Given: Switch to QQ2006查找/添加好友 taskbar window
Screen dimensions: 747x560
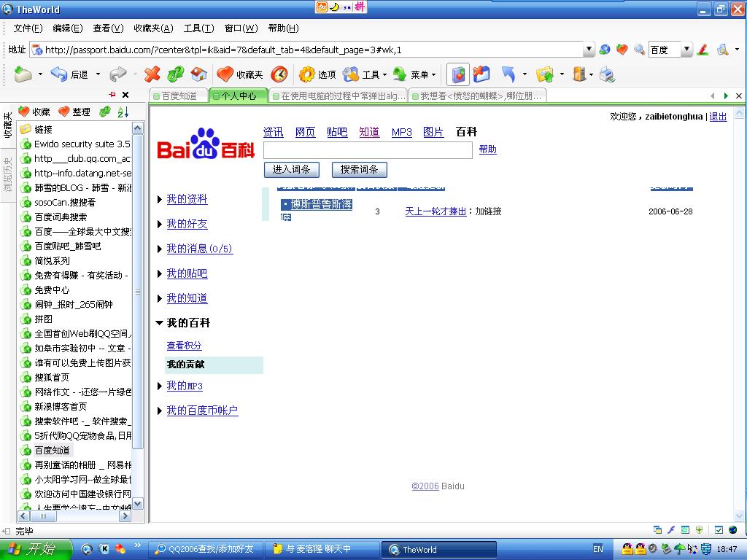Looking at the screenshot, I should (x=205, y=549).
